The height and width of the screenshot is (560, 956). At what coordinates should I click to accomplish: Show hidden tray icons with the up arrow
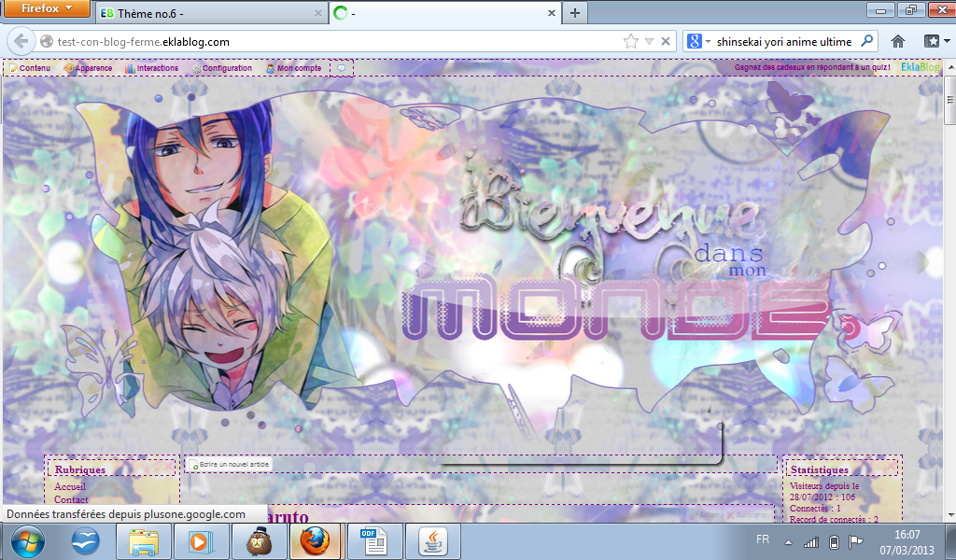[x=788, y=541]
